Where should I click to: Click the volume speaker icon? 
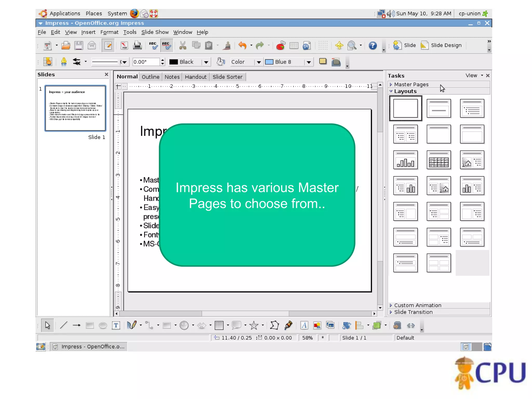point(391,14)
